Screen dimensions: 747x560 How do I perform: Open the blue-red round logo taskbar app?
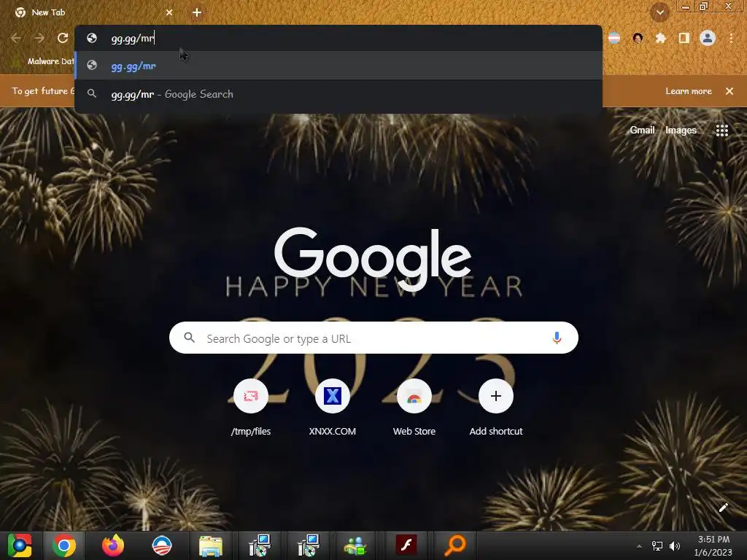click(x=161, y=545)
